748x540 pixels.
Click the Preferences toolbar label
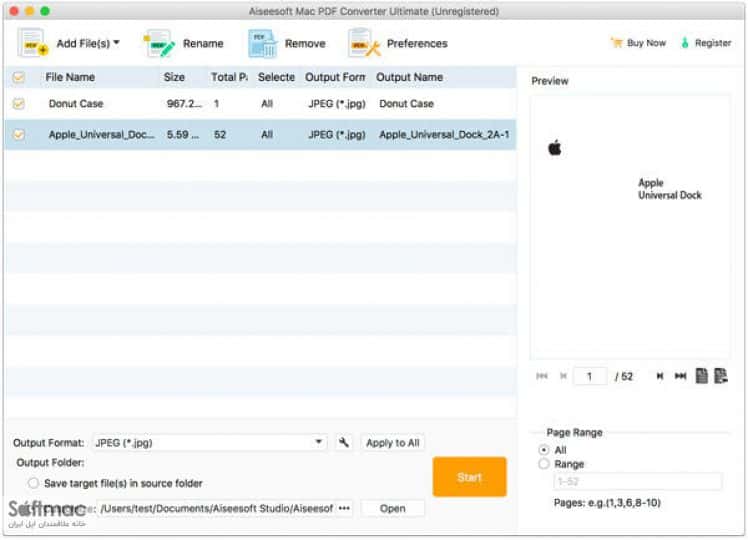417,43
